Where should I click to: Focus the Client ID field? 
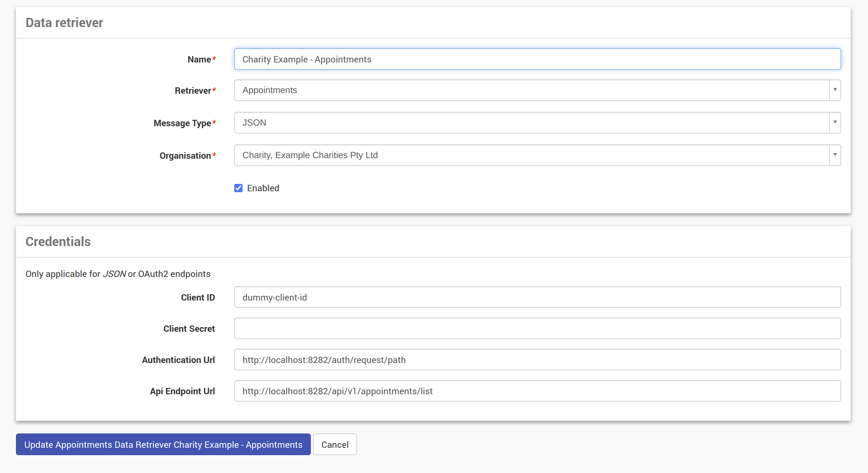tap(537, 297)
